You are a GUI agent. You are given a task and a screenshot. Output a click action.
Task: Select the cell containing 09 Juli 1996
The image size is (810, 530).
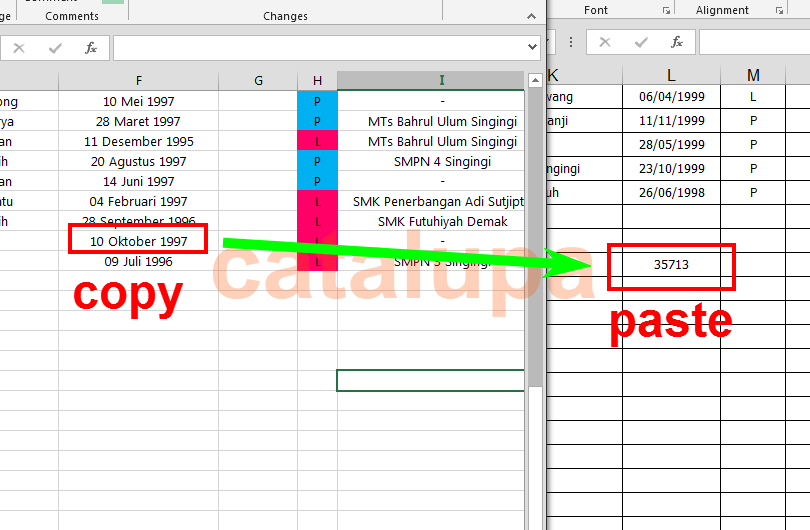pos(138,261)
